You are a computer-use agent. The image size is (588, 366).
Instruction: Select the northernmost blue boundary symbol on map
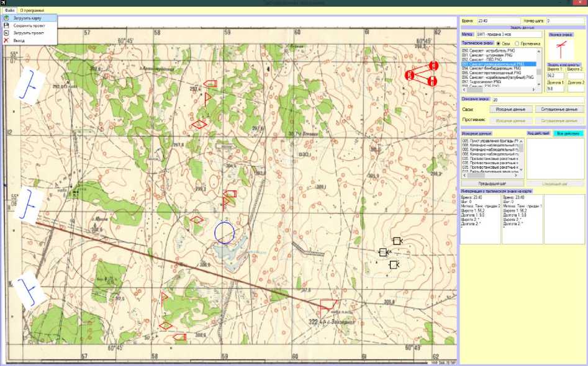[29, 84]
